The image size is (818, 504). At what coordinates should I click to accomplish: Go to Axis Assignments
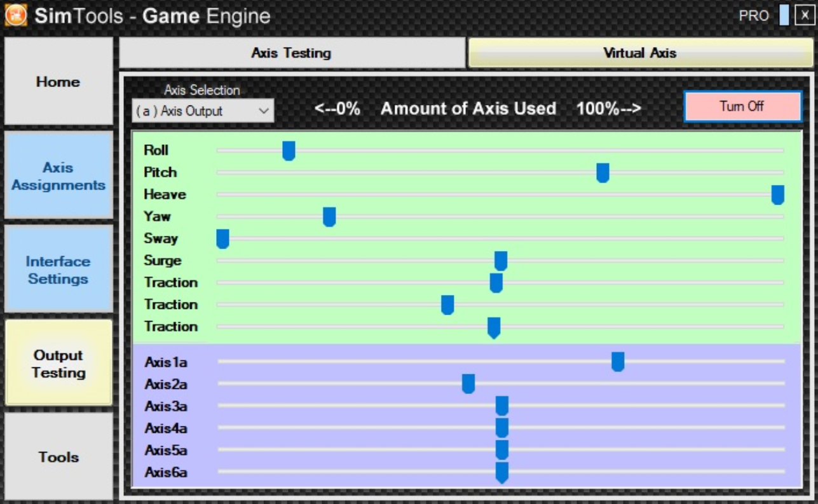(58, 176)
